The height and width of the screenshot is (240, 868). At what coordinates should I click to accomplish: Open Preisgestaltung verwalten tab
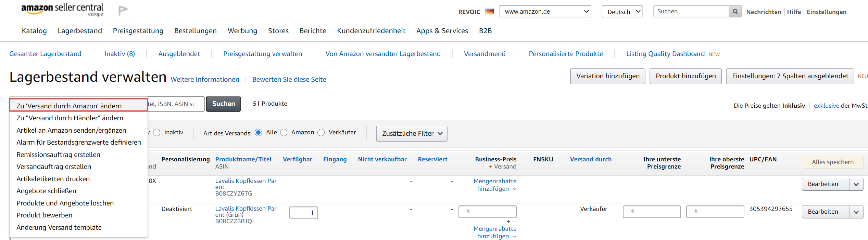263,54
